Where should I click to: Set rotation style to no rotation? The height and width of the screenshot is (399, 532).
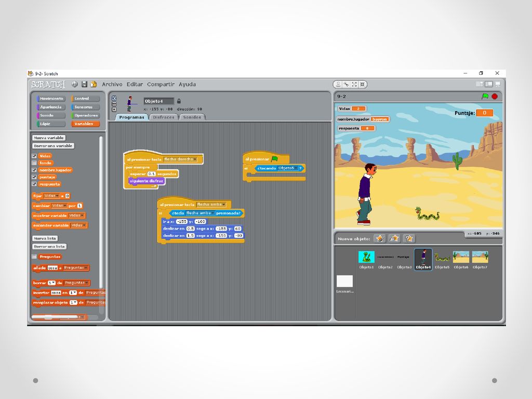tap(114, 109)
